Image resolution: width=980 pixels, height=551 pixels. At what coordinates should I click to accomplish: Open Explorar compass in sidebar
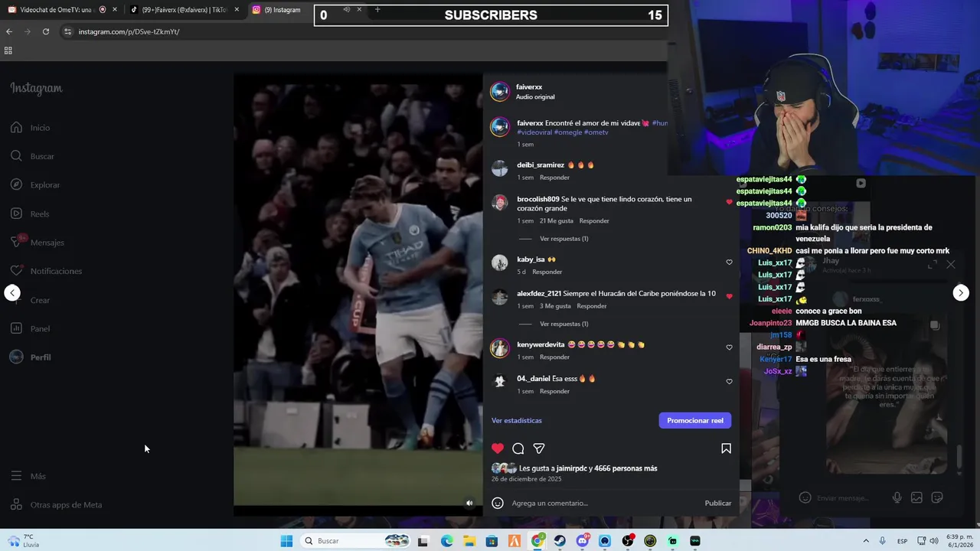pos(35,184)
